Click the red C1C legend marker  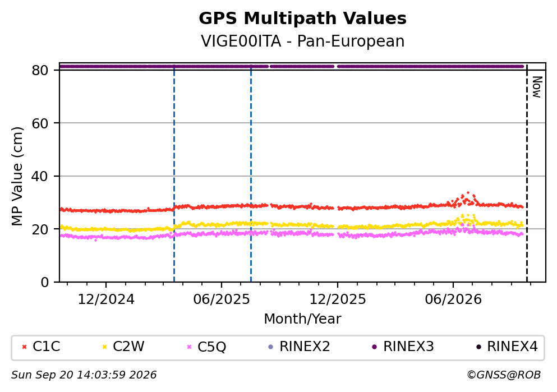[x=25, y=347]
